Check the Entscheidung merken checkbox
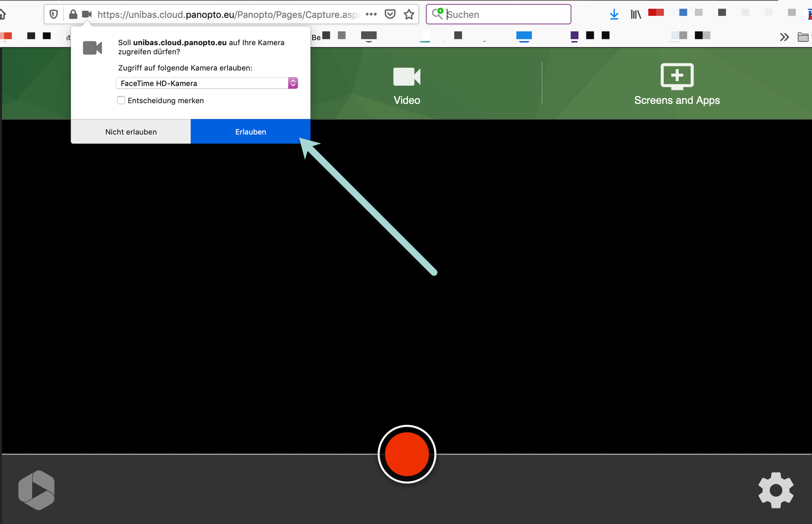The height and width of the screenshot is (524, 812). [121, 101]
